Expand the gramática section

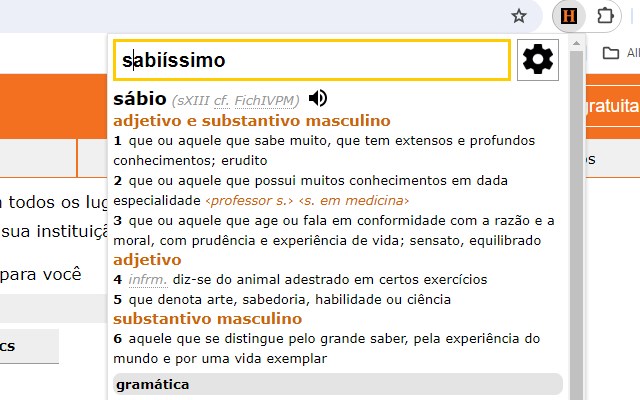338,384
